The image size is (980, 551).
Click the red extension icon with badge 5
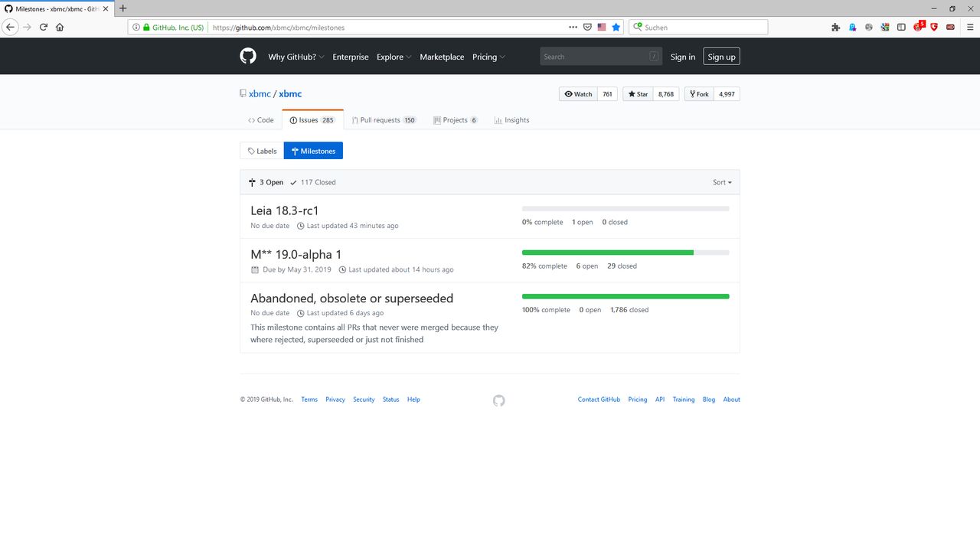pos(919,26)
